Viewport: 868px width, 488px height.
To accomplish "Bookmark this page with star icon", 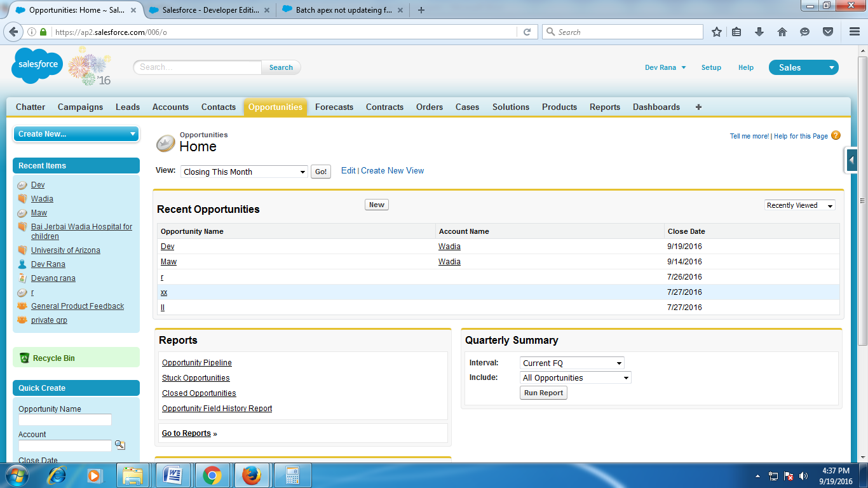I will pyautogui.click(x=716, y=32).
